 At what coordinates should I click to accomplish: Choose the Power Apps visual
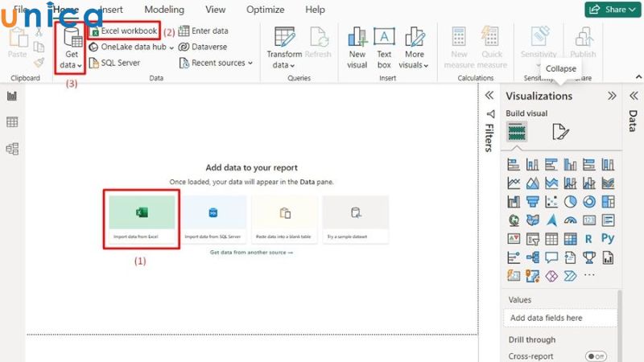click(551, 276)
